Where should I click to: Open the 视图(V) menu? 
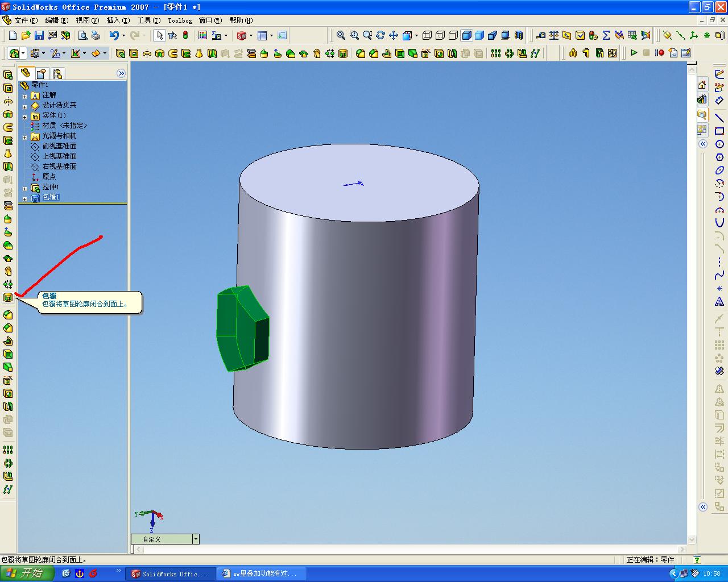coord(88,20)
